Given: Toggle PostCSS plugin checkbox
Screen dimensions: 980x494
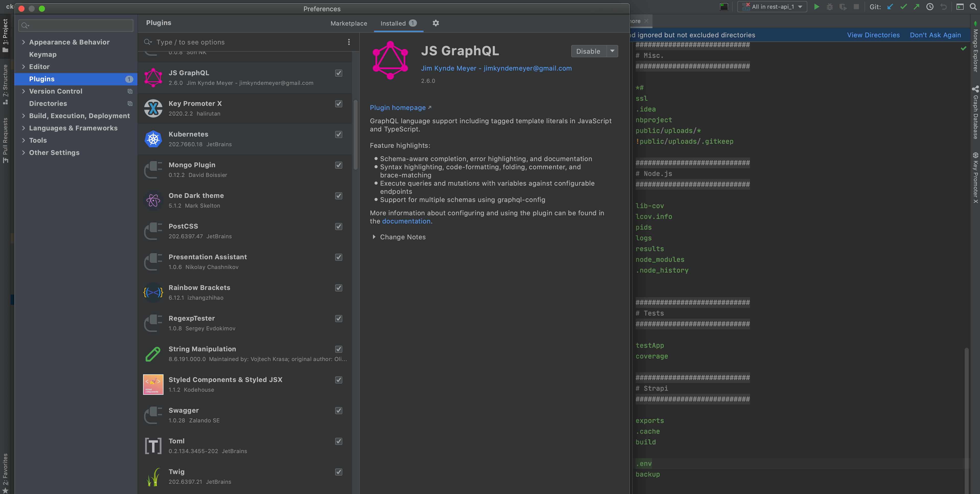Looking at the screenshot, I should point(339,227).
